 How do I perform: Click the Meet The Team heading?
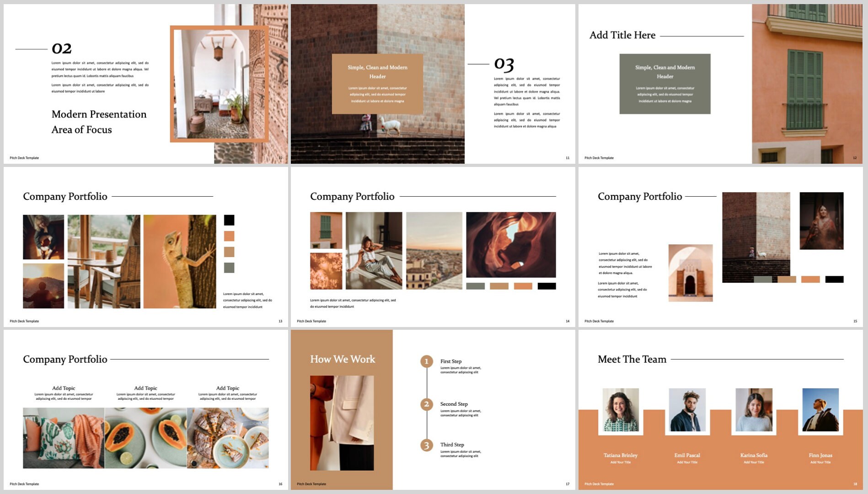point(631,360)
